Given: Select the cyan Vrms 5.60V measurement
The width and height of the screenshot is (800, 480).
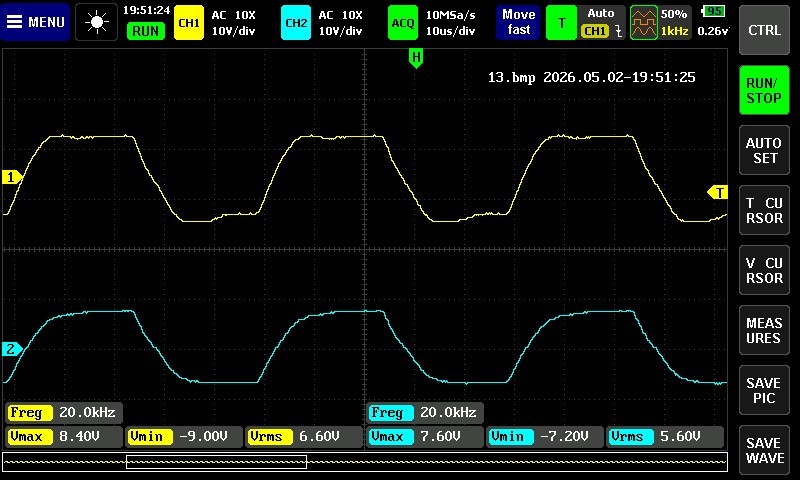Looking at the screenshot, I should (x=665, y=437).
